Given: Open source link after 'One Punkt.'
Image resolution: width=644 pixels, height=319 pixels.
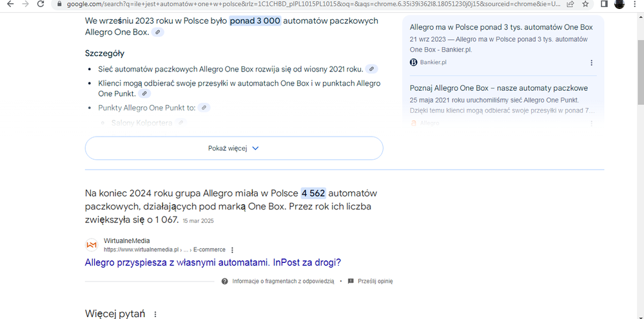Looking at the screenshot, I should 144,93.
